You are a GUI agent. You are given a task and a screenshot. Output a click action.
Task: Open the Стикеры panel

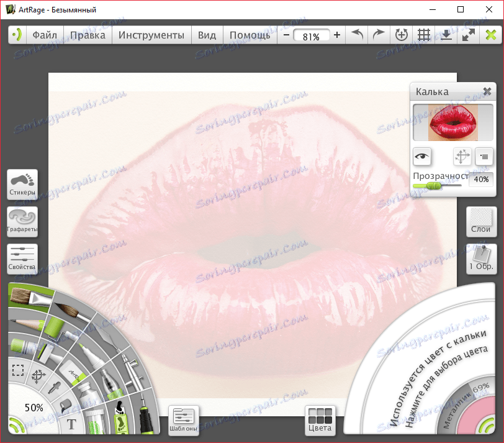click(22, 184)
